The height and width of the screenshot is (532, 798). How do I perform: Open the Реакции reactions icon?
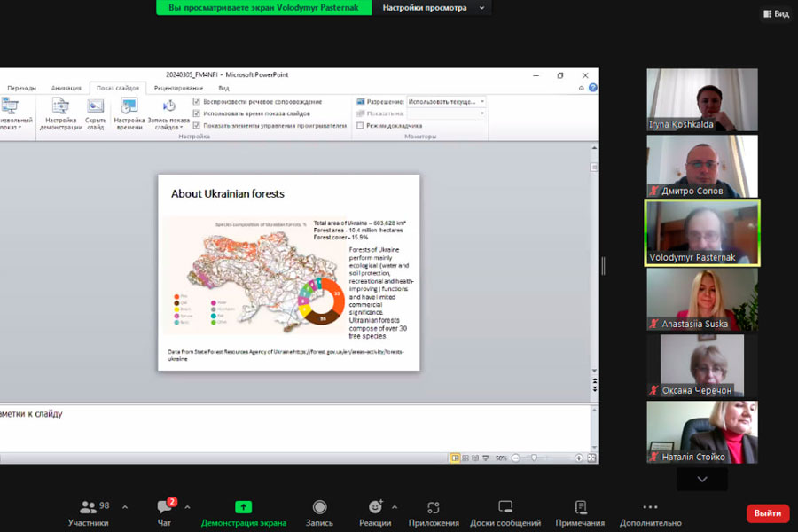tap(376, 507)
